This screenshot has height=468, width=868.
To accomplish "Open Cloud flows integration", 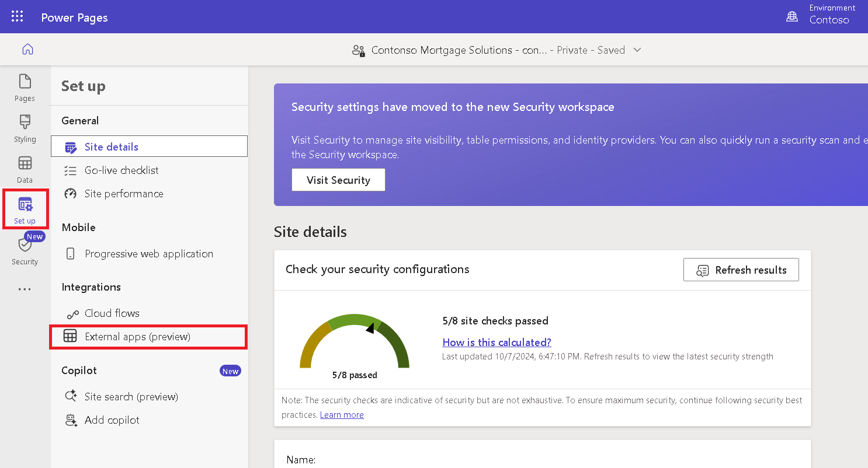I will coord(112,313).
